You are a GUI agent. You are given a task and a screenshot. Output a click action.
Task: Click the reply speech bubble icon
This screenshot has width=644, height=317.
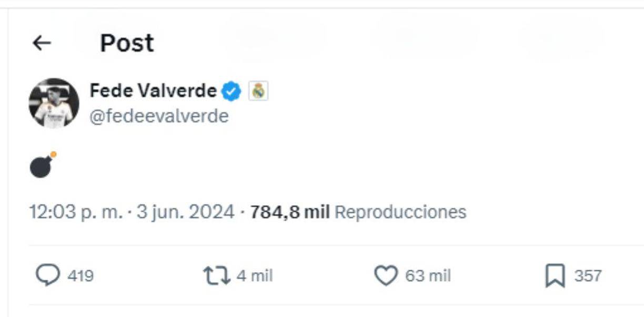[48, 274]
